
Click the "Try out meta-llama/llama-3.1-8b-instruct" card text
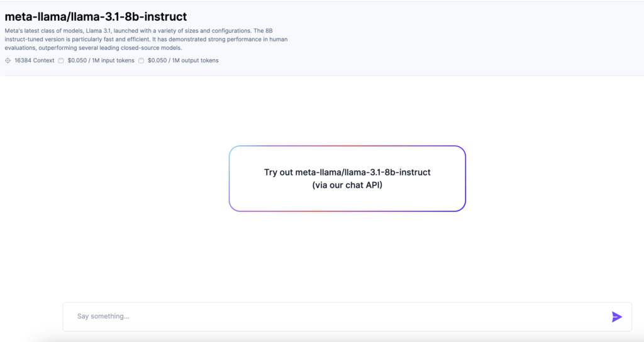[x=347, y=172]
